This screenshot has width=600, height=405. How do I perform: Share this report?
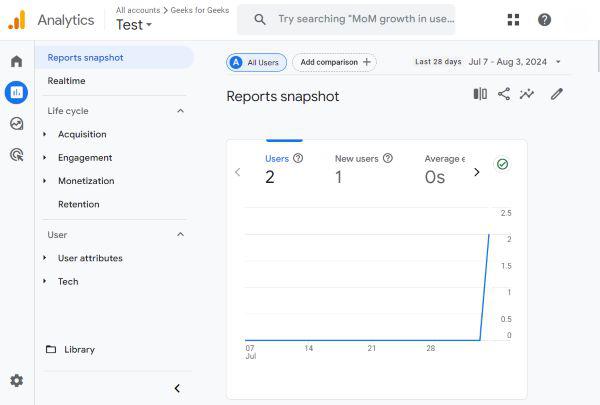click(503, 94)
